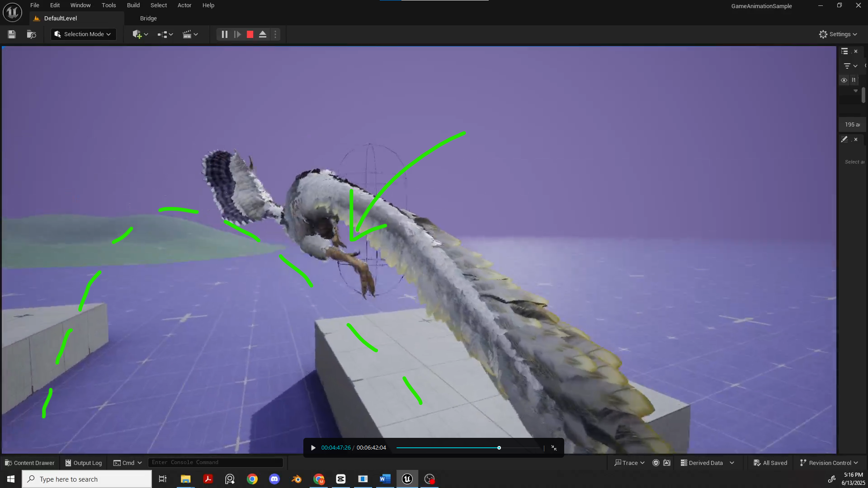The height and width of the screenshot is (488, 868).
Task: Expand the Selection Mode dropdown
Action: (x=83, y=34)
